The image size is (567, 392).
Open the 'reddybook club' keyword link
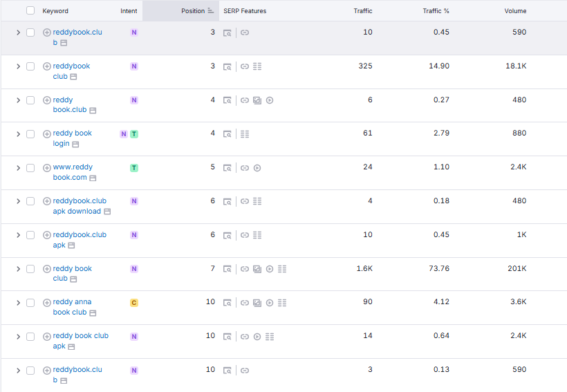coord(71,71)
